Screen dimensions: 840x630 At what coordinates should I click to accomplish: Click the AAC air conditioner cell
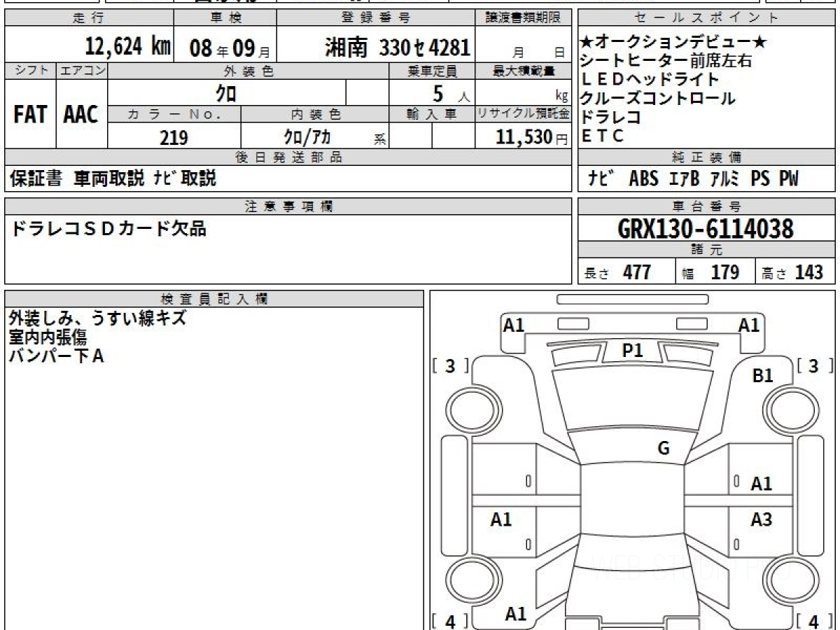coord(81,115)
